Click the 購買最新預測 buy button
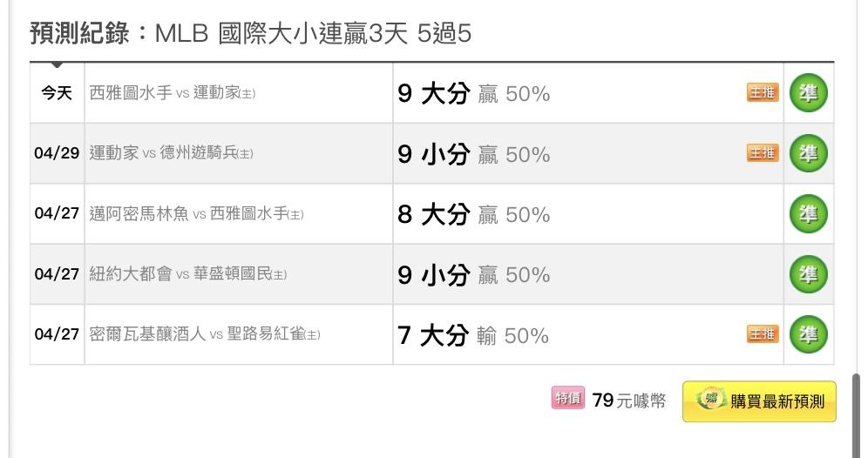The image size is (868, 458). [759, 401]
